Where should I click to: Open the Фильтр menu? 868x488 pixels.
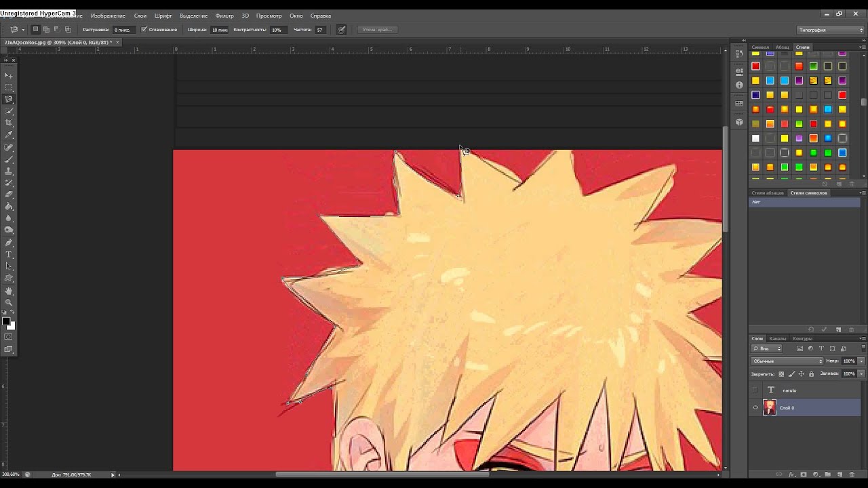pyautogui.click(x=224, y=16)
